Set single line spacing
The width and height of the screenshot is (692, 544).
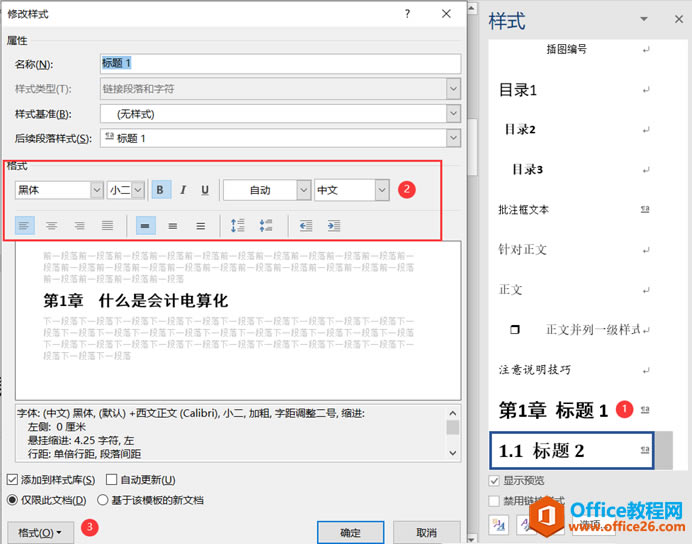145,226
